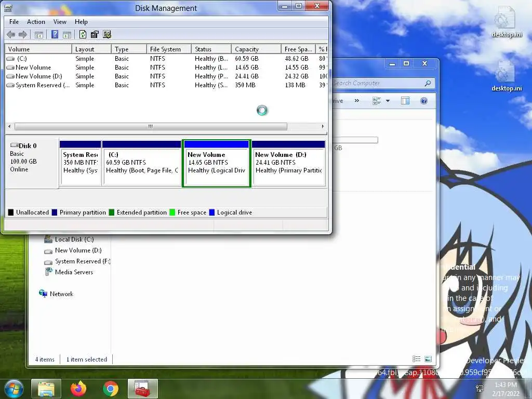532x399 pixels.
Task: Select the New Volume row without drive letter
Action: point(166,68)
